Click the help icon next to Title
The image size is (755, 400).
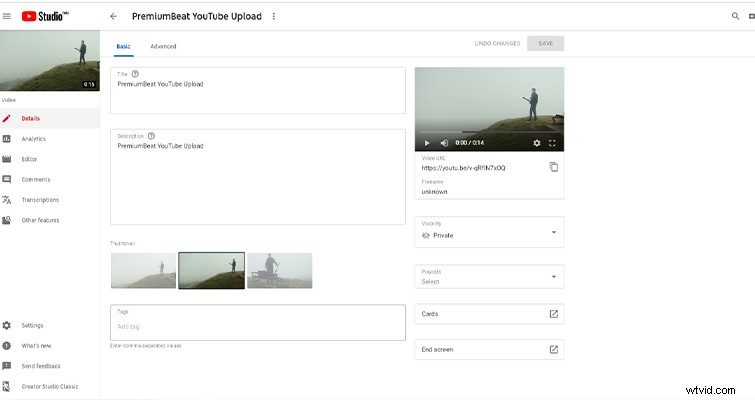(x=135, y=74)
